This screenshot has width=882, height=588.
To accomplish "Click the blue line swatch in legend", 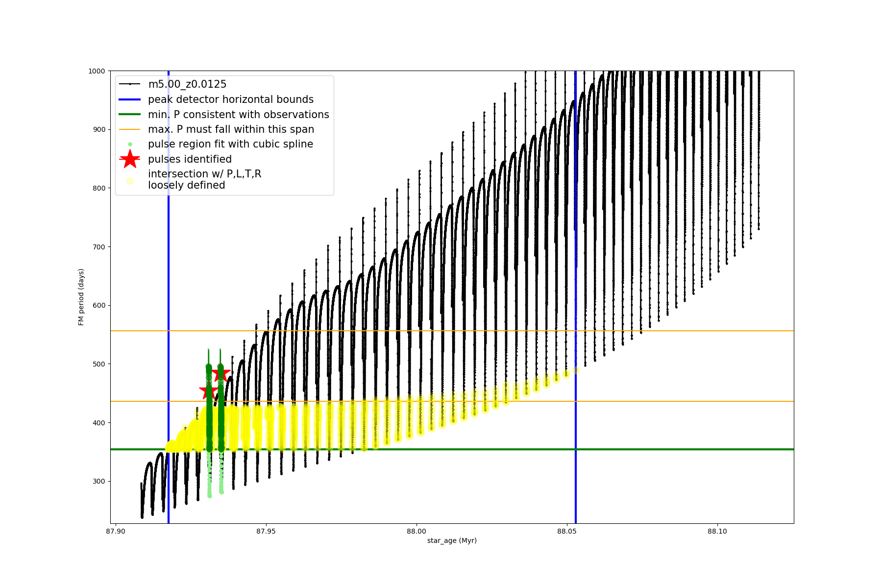I will [x=130, y=99].
